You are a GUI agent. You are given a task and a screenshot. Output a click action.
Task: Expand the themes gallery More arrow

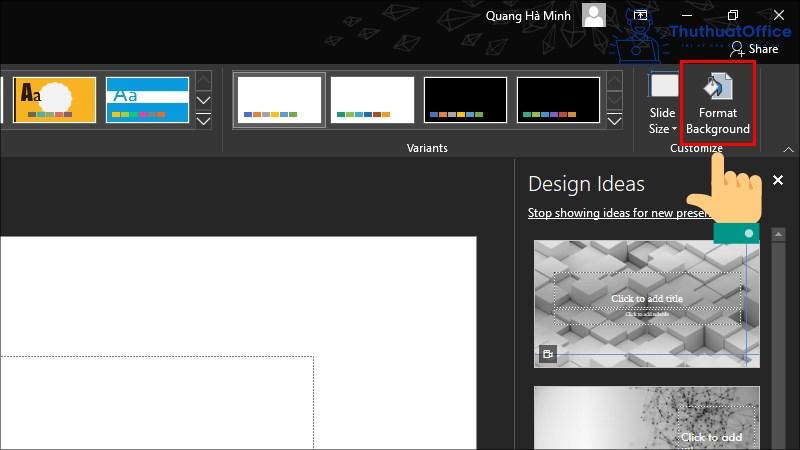coord(204,121)
